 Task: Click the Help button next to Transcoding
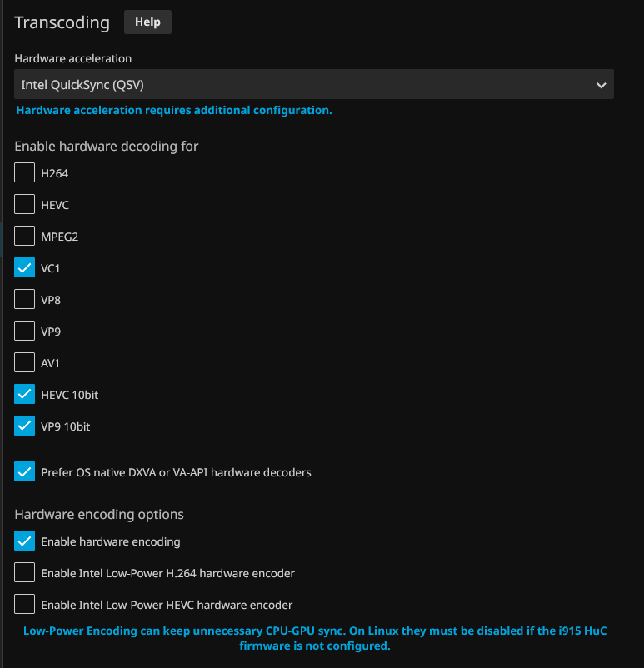(147, 22)
